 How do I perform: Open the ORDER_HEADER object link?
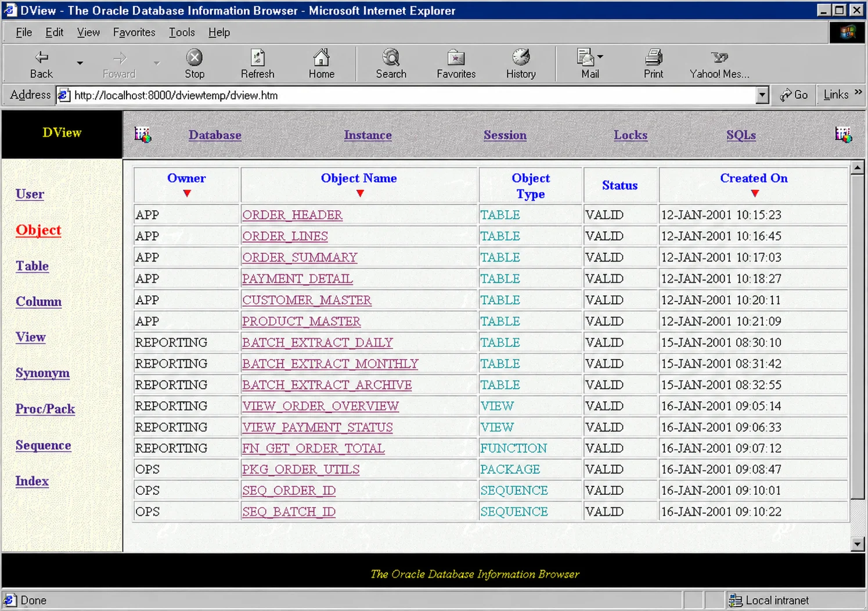coord(292,215)
